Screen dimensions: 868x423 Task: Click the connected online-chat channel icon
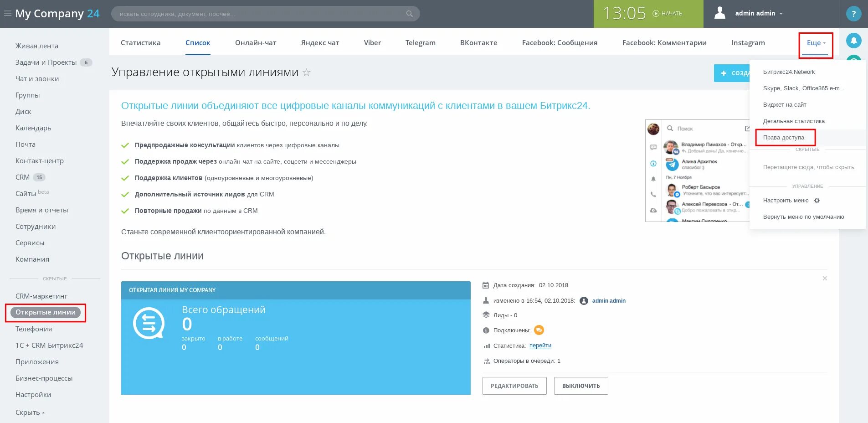tap(539, 330)
